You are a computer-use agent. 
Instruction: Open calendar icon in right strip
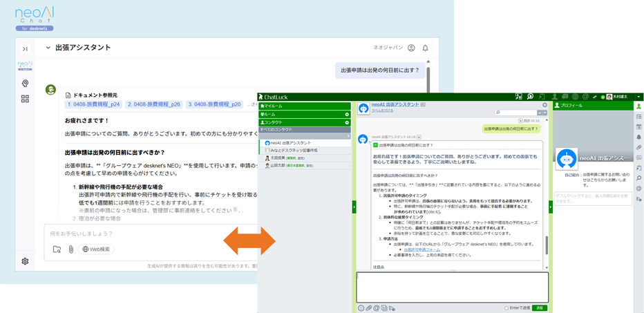(638, 126)
